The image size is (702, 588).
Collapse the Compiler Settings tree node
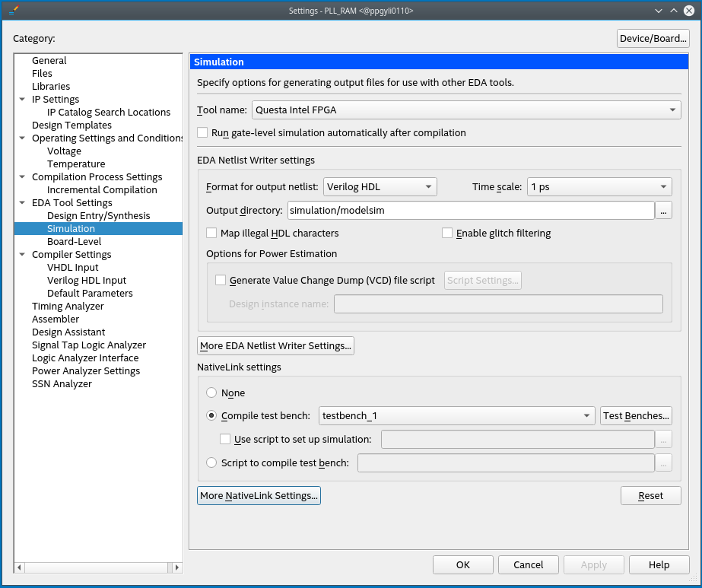[22, 255]
